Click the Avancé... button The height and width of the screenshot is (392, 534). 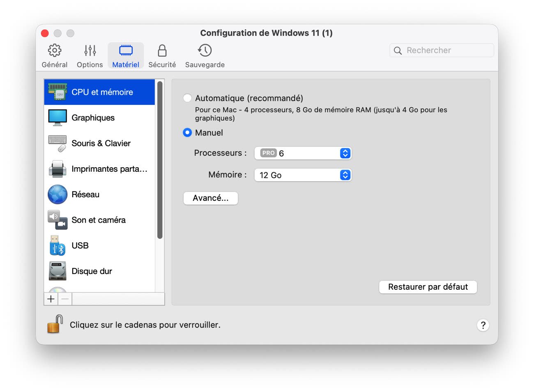210,198
